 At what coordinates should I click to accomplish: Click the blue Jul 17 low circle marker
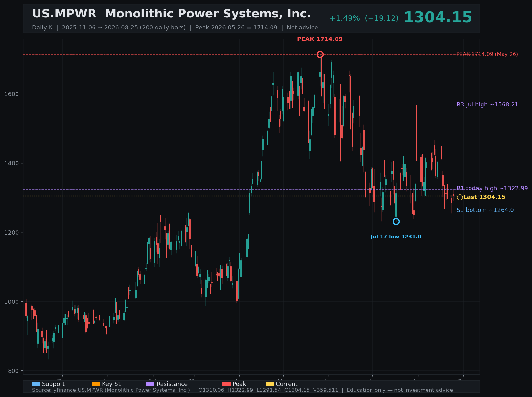point(396,221)
